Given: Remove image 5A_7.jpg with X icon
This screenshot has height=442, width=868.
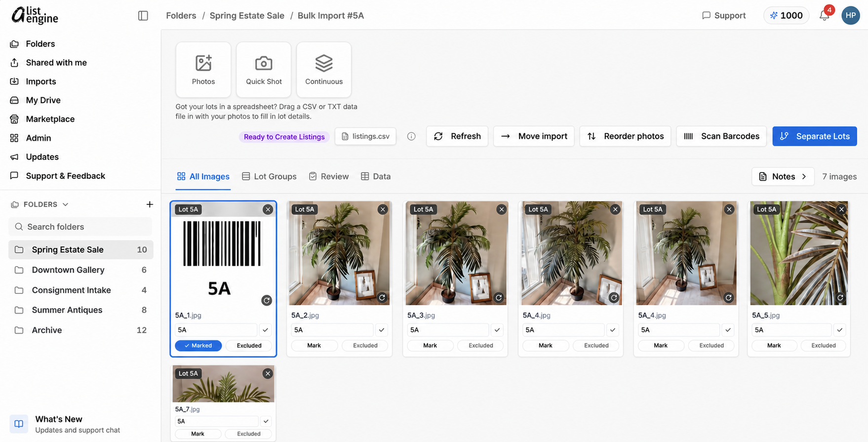Looking at the screenshot, I should pyautogui.click(x=268, y=374).
